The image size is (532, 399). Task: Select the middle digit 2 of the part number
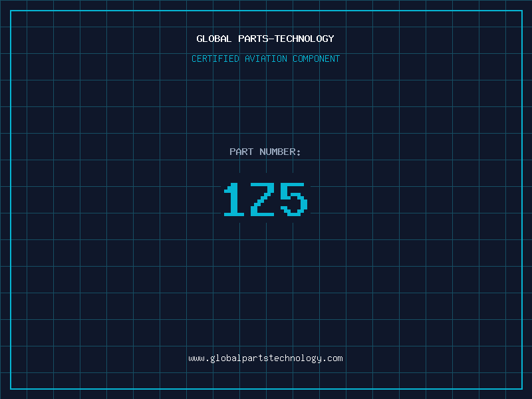pyautogui.click(x=264, y=199)
